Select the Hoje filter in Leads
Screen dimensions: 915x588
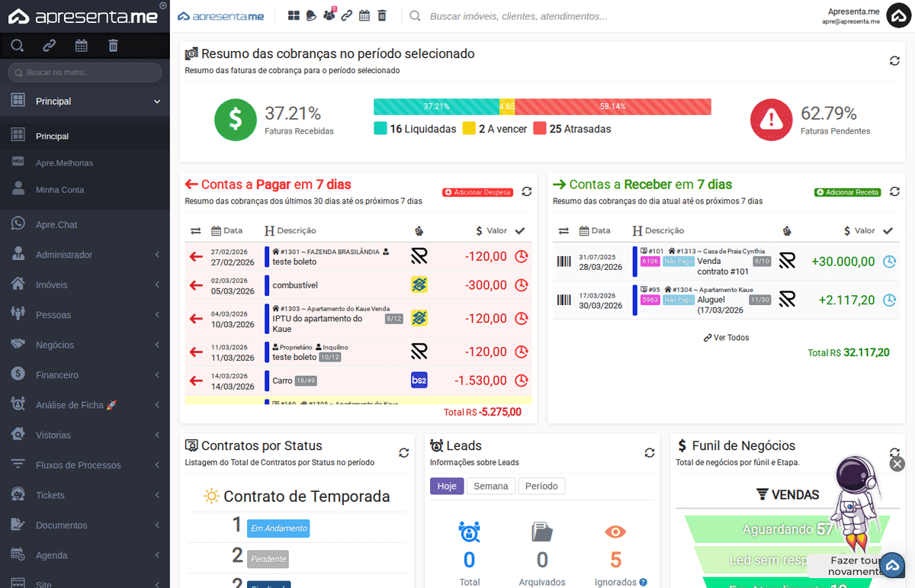click(447, 486)
